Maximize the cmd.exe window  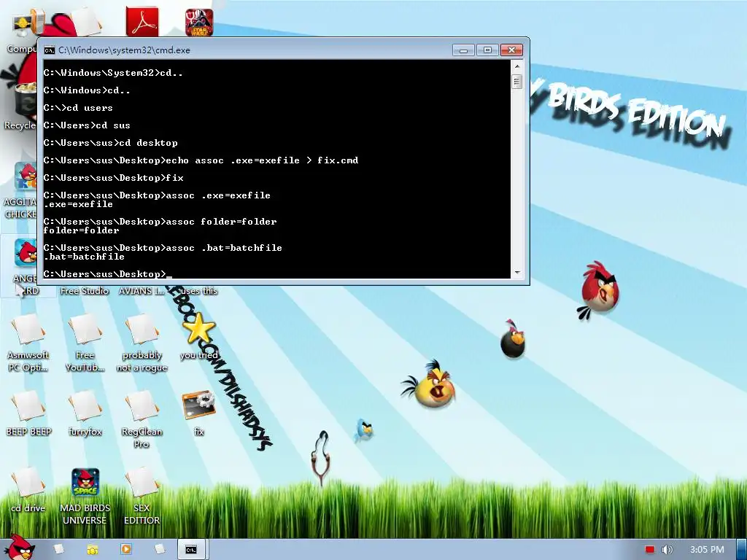coord(487,50)
